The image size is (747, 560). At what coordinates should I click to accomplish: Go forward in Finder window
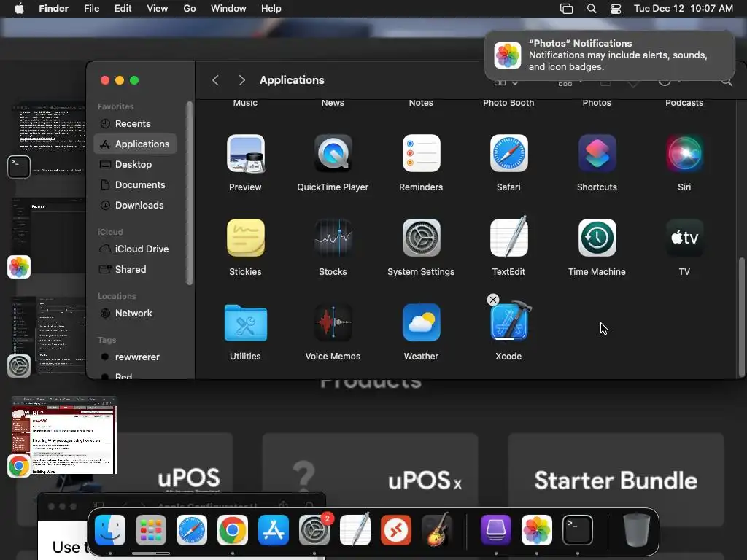pos(241,80)
